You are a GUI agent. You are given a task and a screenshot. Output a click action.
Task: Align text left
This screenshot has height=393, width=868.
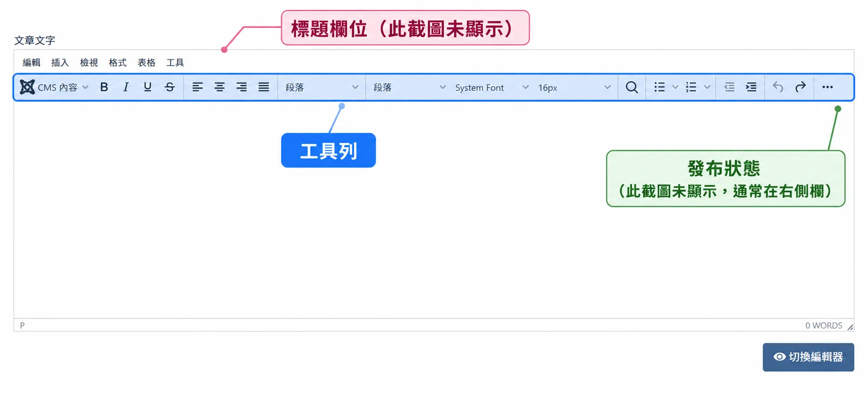pyautogui.click(x=197, y=87)
